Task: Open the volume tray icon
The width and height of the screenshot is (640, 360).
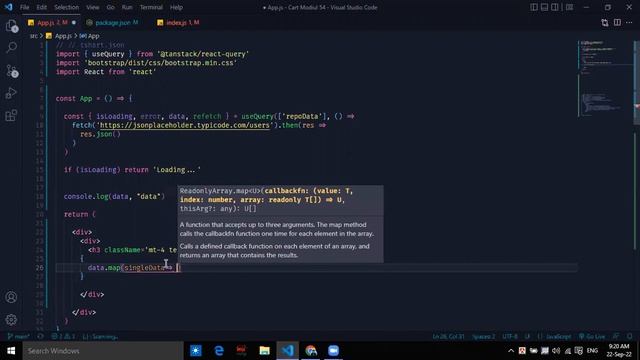Action: (x=556, y=351)
